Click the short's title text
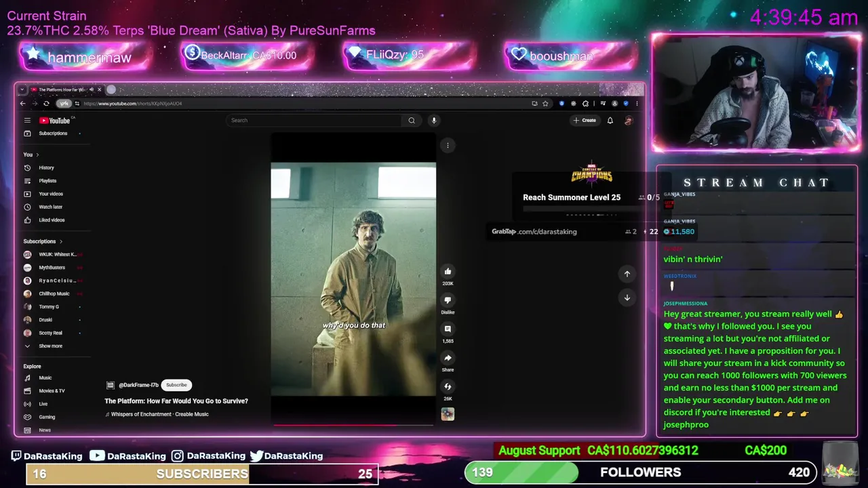This screenshot has width=868, height=488. pos(176,401)
